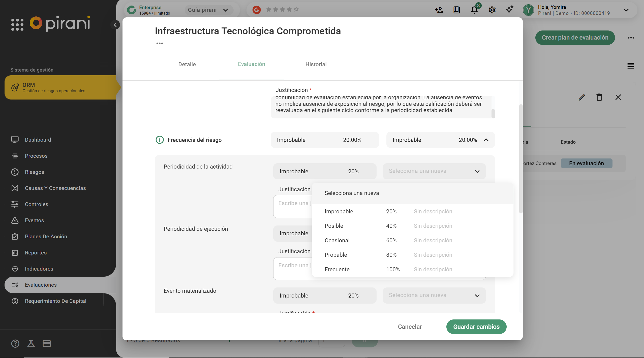This screenshot has height=358, width=644.
Task: Click the book guide icon
Action: click(457, 10)
